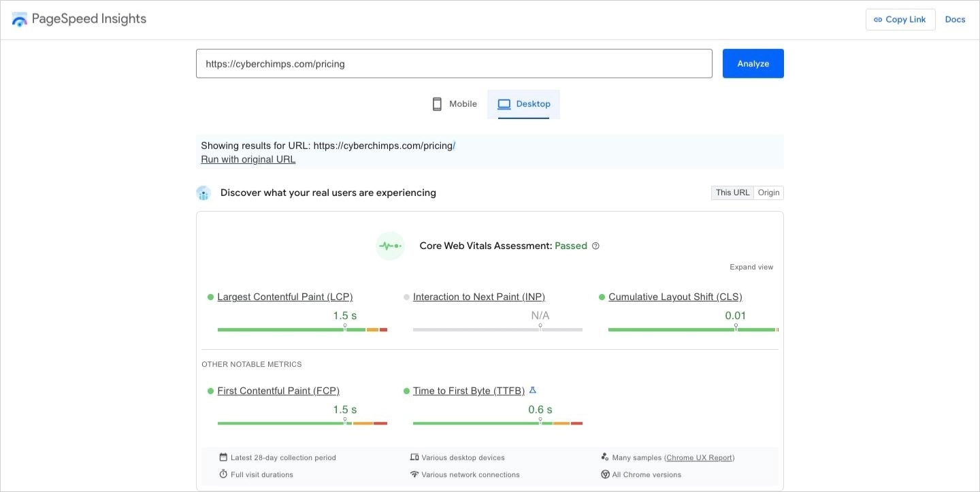Click the stopwatch icon for visit durations
The height and width of the screenshot is (492, 980).
tap(223, 474)
